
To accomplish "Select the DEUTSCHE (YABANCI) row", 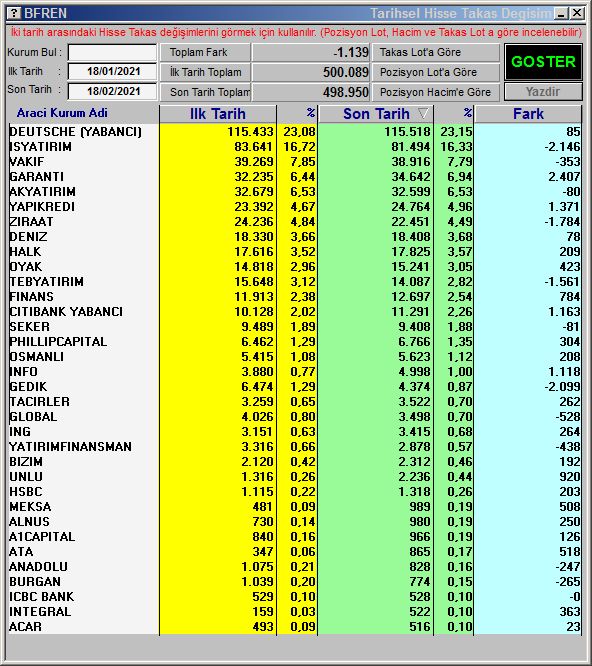I will [295, 131].
